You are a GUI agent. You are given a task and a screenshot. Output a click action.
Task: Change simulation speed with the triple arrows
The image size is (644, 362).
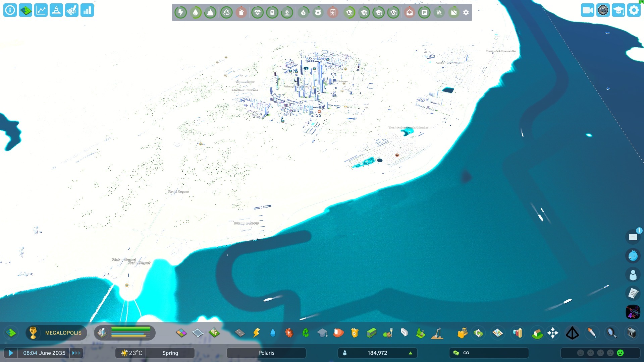click(76, 353)
